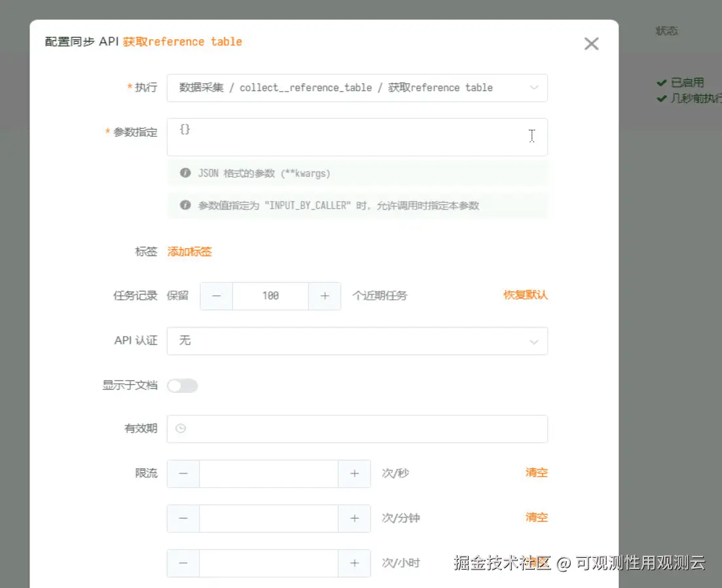Click the task record count field showing 100
722x588 pixels.
(270, 295)
